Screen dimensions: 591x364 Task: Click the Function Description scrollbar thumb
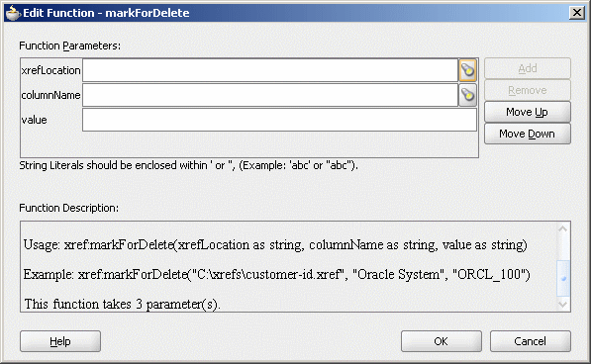563,278
